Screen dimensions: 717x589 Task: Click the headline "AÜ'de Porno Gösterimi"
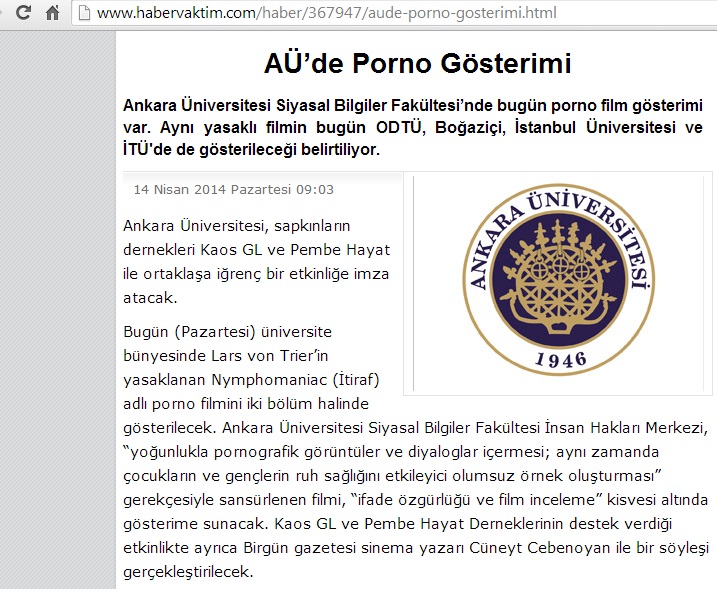417,64
